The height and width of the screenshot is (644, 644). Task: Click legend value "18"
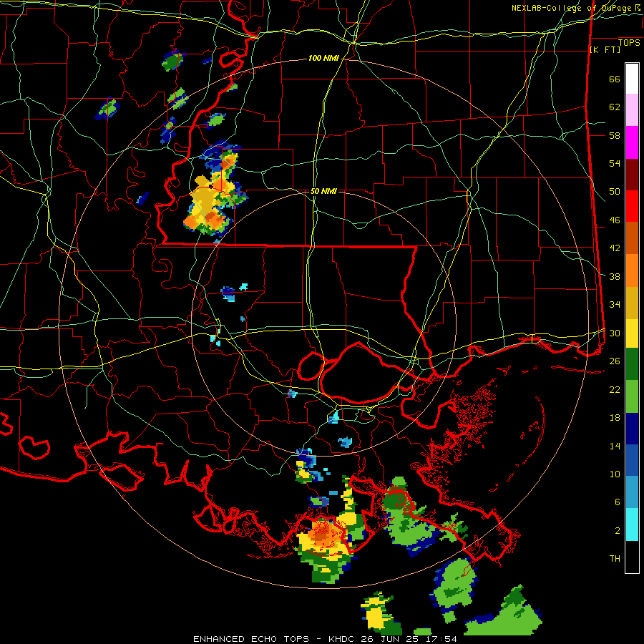pos(615,418)
